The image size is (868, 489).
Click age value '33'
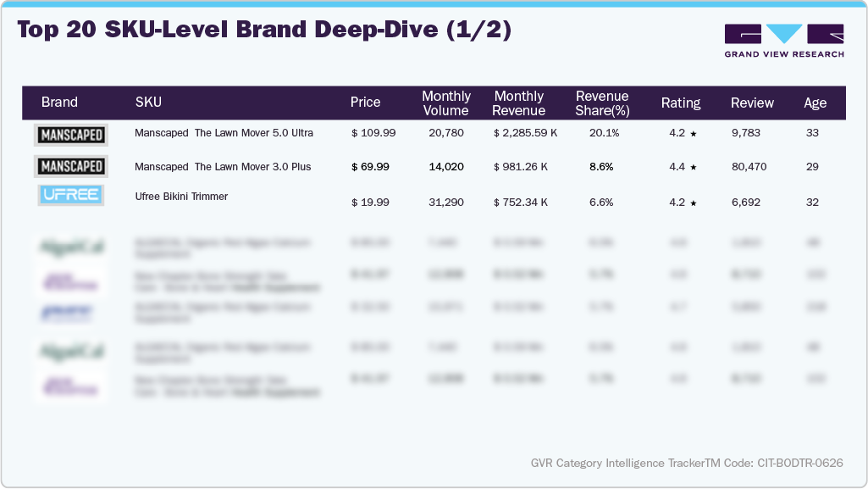point(812,133)
